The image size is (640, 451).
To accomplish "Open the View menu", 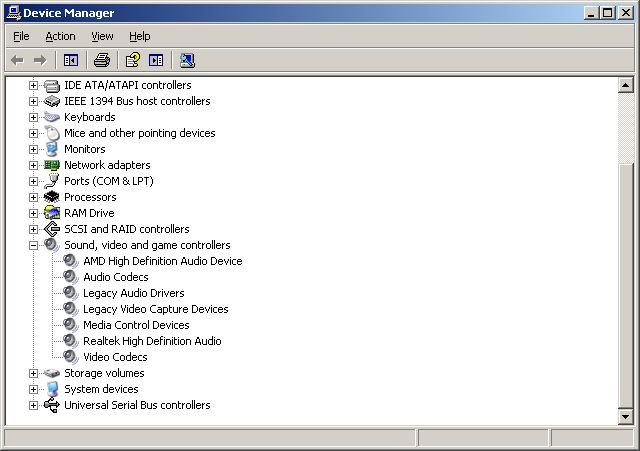I will (x=102, y=36).
